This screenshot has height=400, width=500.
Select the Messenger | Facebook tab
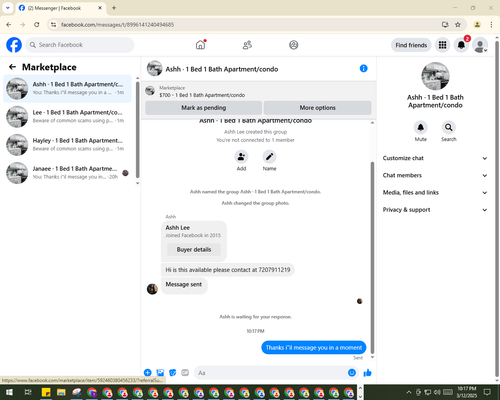(61, 8)
